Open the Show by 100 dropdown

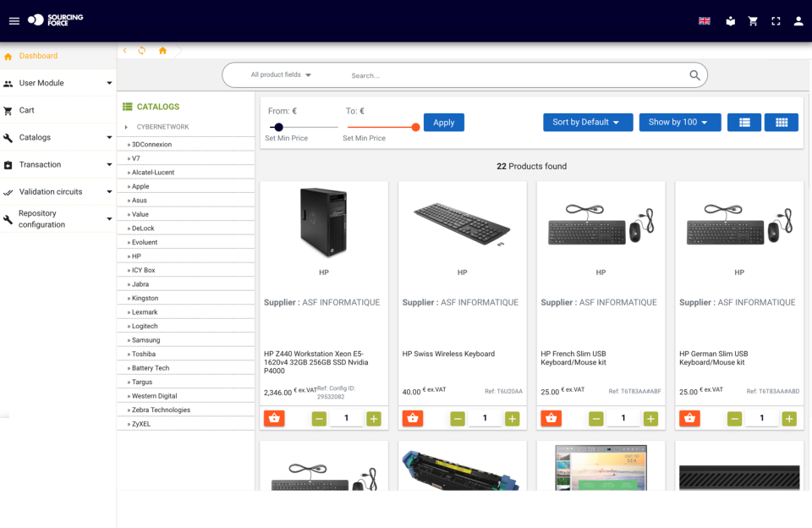coord(680,123)
